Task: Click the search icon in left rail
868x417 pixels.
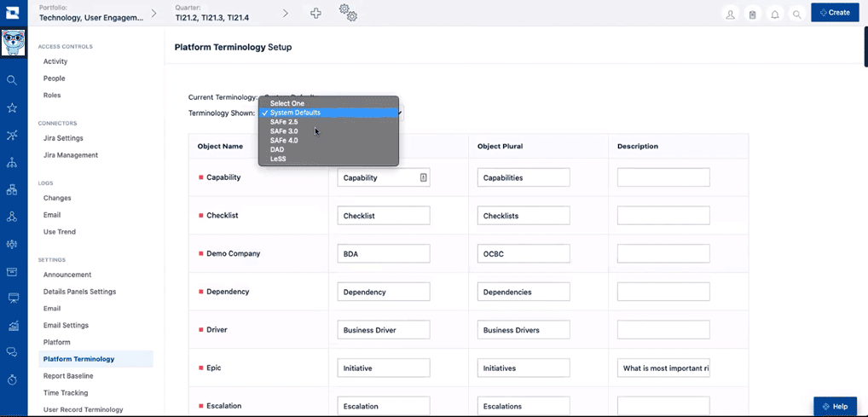Action: [12, 80]
